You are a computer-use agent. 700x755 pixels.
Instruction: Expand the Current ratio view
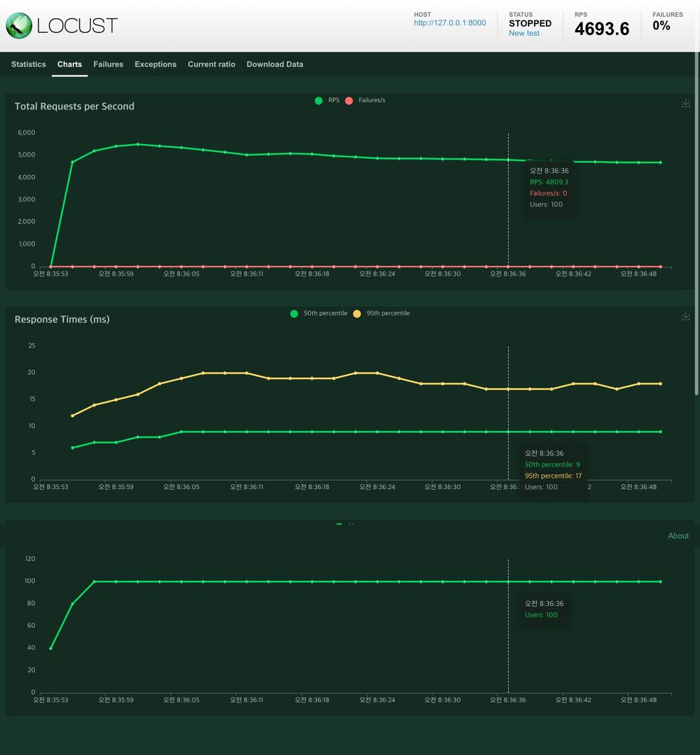[x=211, y=64]
